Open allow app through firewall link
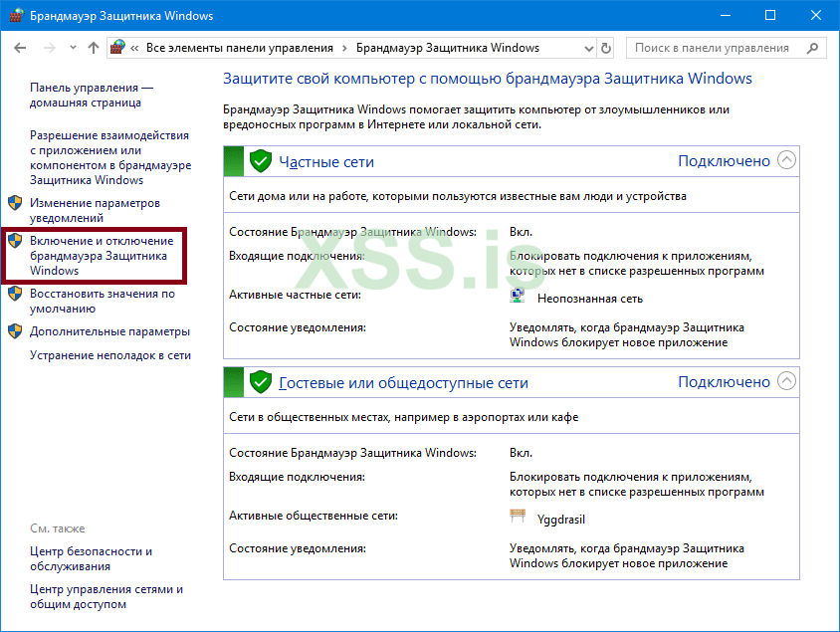The width and height of the screenshot is (840, 632). [110, 157]
